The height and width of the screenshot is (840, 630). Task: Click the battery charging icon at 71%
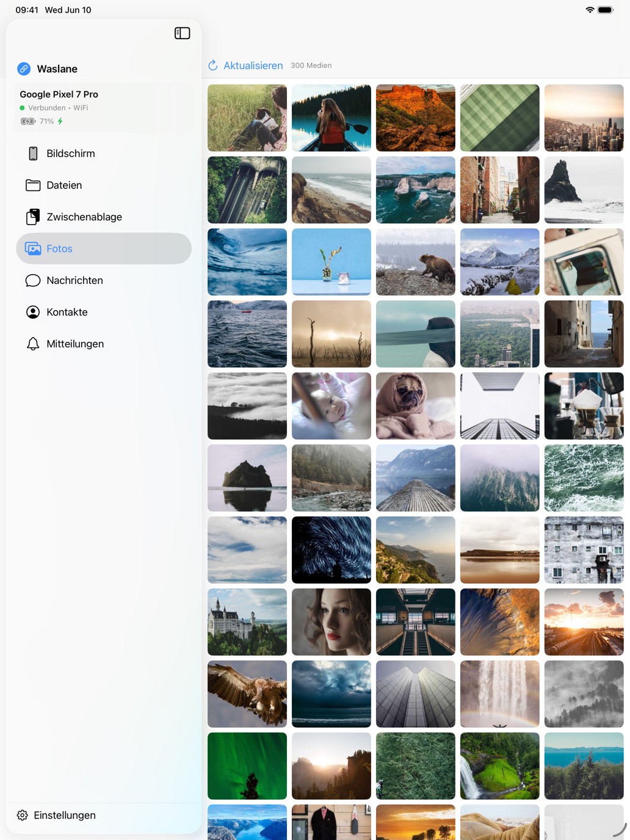(x=28, y=121)
